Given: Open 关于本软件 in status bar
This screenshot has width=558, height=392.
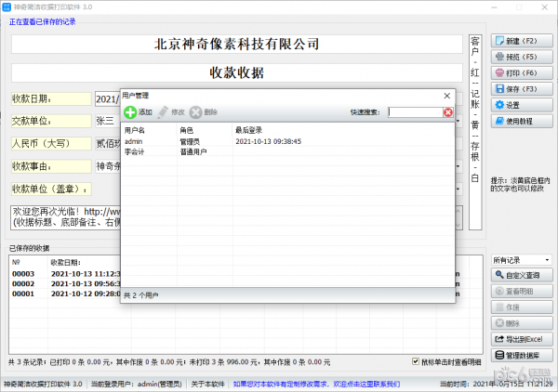Looking at the screenshot, I should (207, 385).
